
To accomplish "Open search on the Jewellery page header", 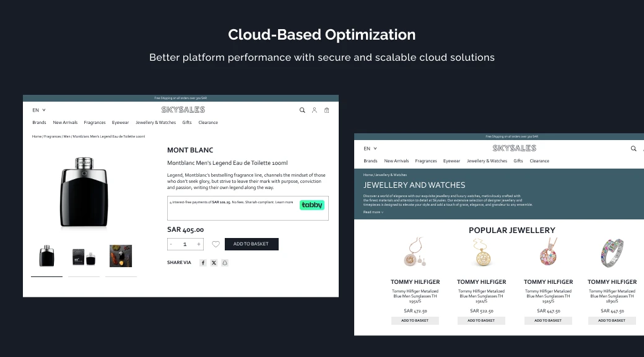I will tap(633, 148).
